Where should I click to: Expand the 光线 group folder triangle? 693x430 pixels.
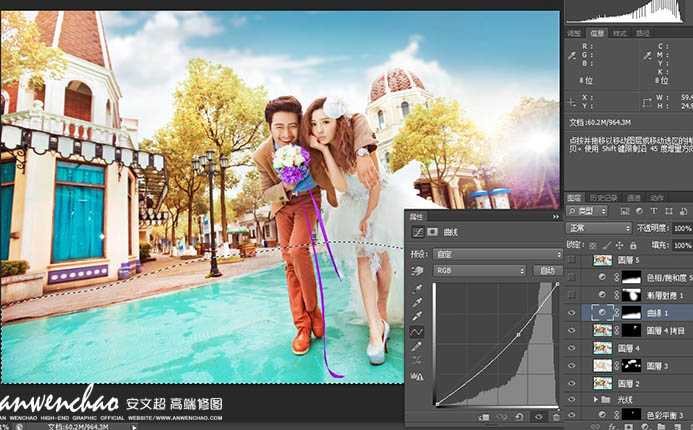(x=595, y=400)
